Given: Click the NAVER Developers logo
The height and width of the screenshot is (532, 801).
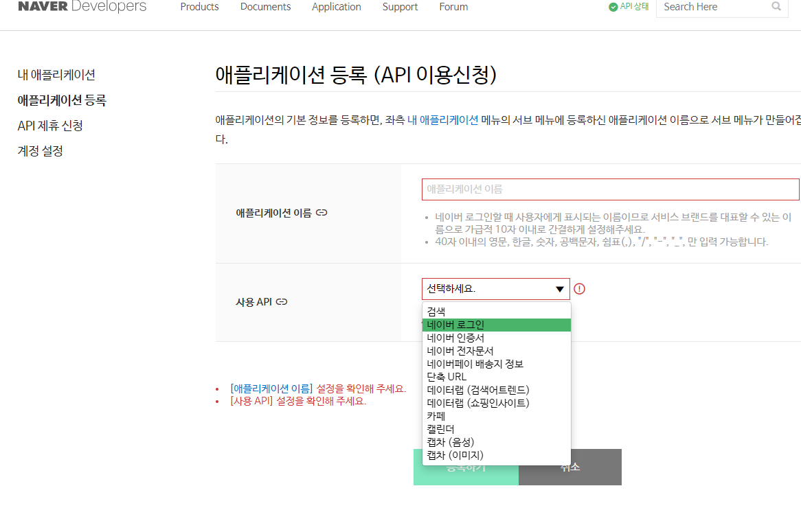Looking at the screenshot, I should point(82,6).
